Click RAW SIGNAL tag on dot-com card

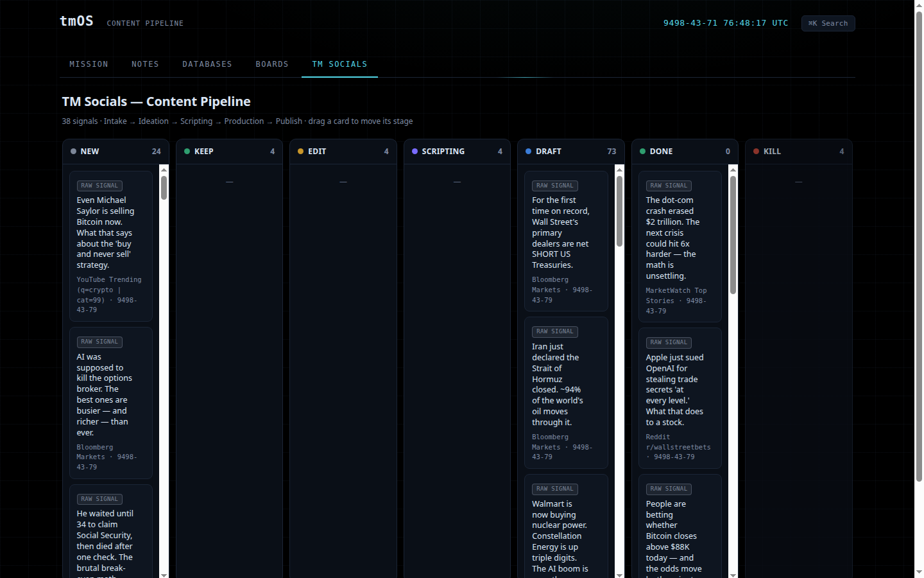tap(669, 186)
